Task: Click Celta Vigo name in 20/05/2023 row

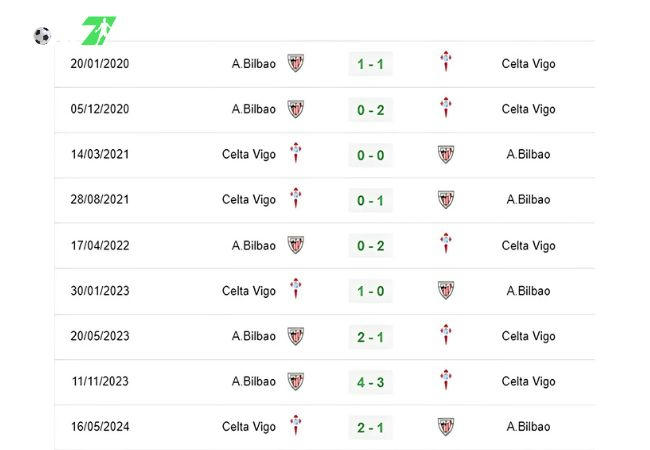Action: [x=528, y=336]
